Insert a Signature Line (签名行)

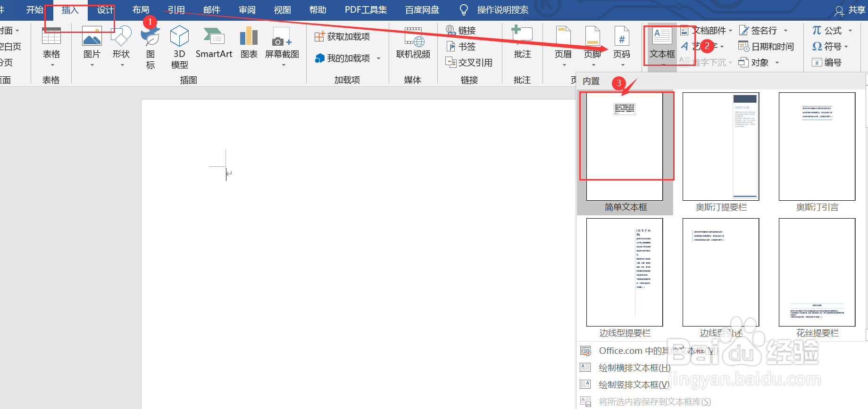point(759,30)
